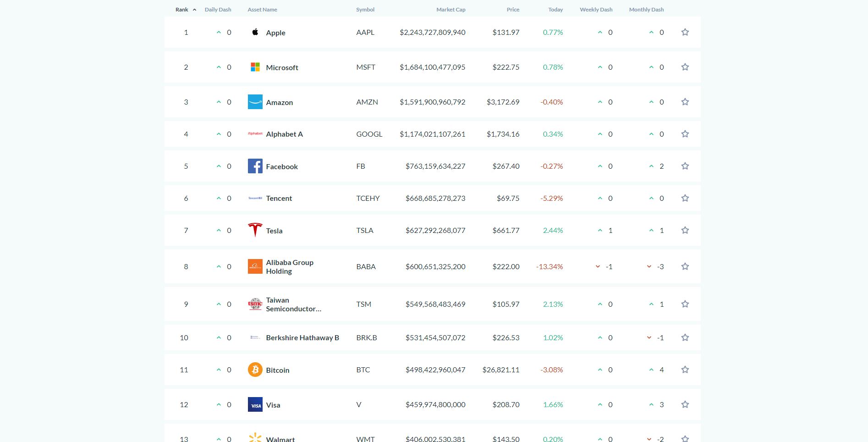Image resolution: width=868 pixels, height=442 pixels.
Task: Open the Bitcoin asset name link
Action: pos(277,370)
